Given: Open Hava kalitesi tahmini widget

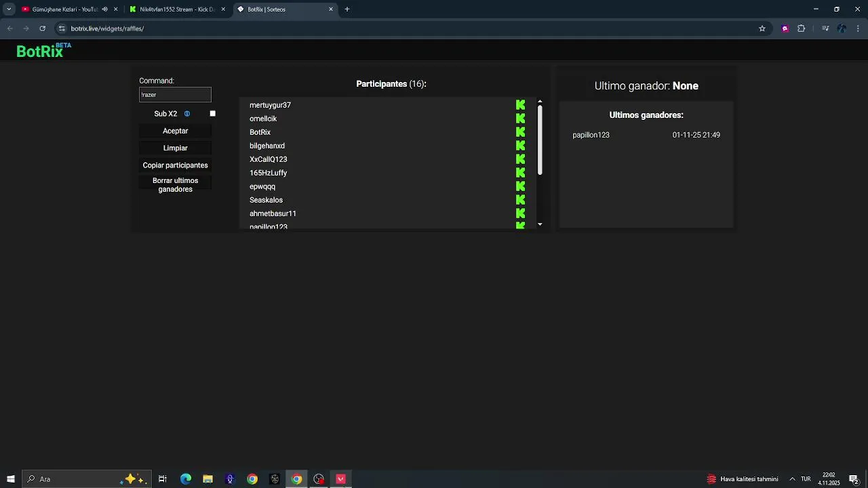Looking at the screenshot, I should (743, 479).
